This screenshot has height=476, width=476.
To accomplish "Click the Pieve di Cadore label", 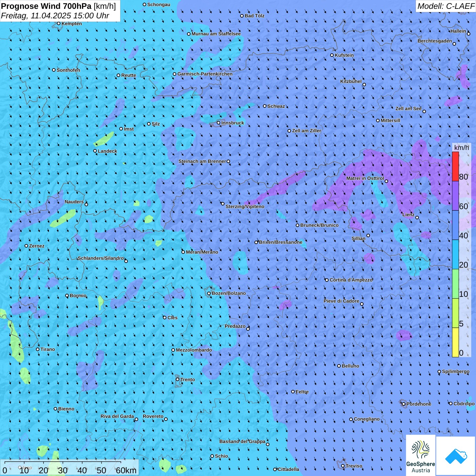I will (x=341, y=301).
